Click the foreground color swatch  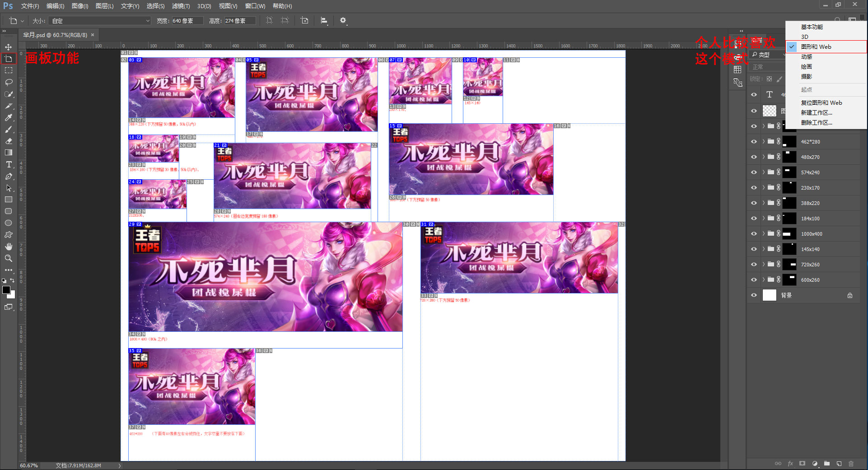[x=6, y=290]
